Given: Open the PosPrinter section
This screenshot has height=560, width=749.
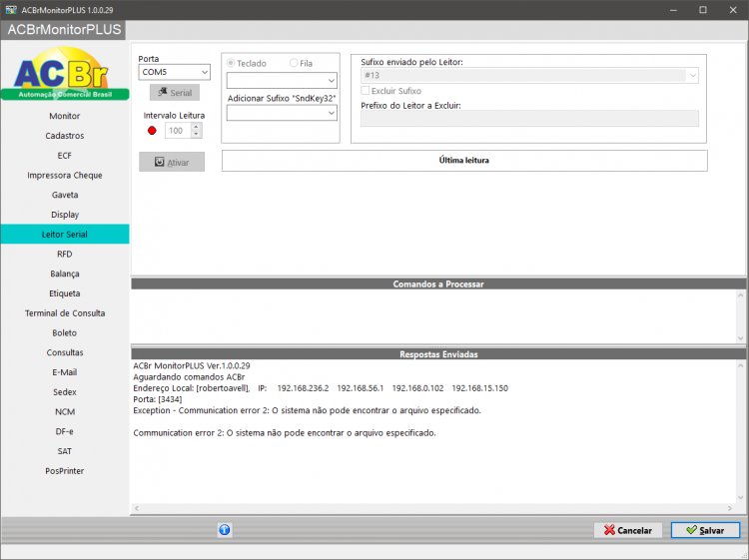Looking at the screenshot, I should 65,471.
